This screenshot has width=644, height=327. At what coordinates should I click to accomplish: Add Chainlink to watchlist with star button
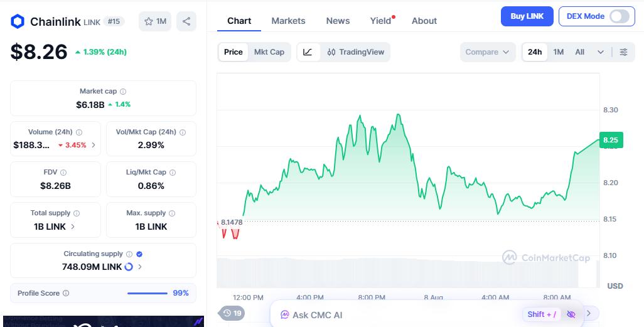(155, 21)
